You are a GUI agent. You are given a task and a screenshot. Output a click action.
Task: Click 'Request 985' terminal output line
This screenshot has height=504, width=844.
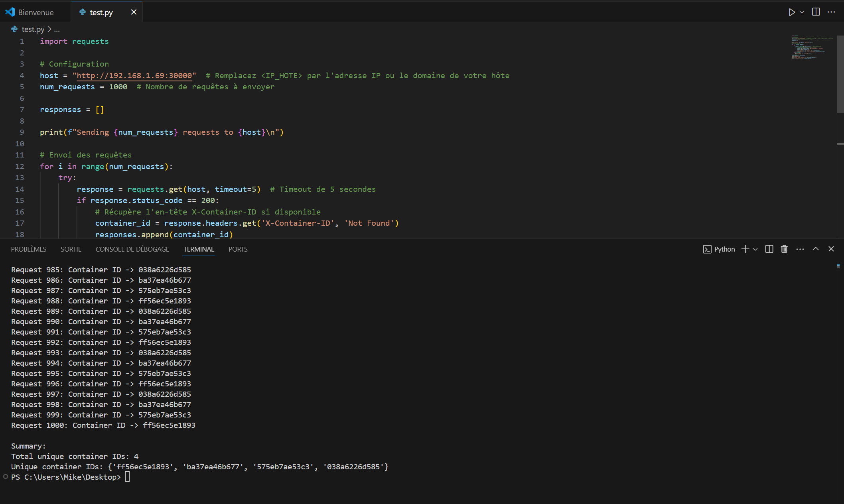[x=101, y=270]
